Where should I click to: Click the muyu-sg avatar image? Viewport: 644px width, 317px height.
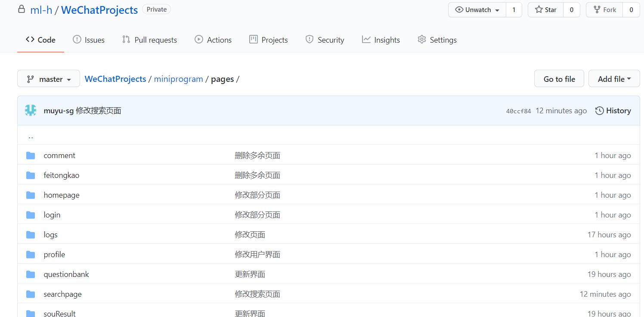point(31,111)
